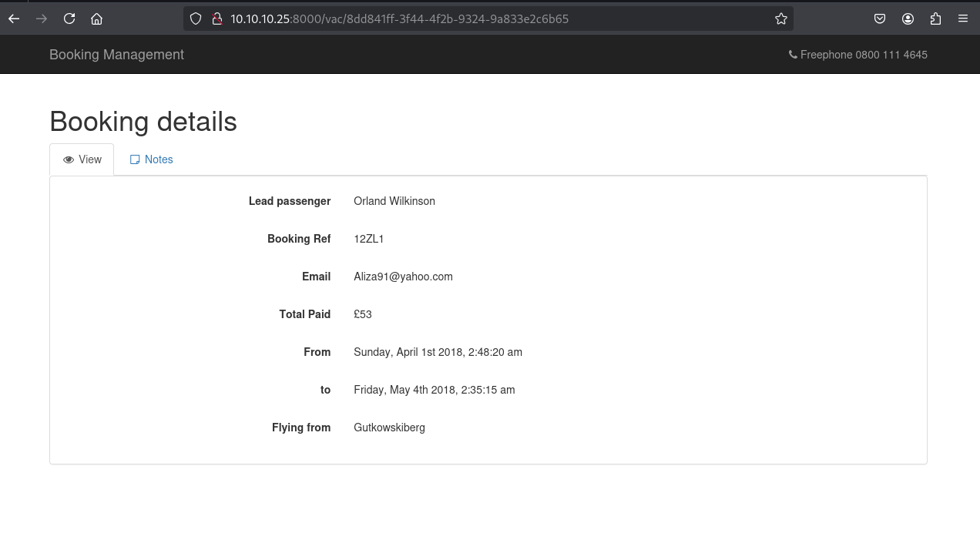This screenshot has width=980, height=560.
Task: Bookmark this page with star icon
Action: (x=780, y=18)
